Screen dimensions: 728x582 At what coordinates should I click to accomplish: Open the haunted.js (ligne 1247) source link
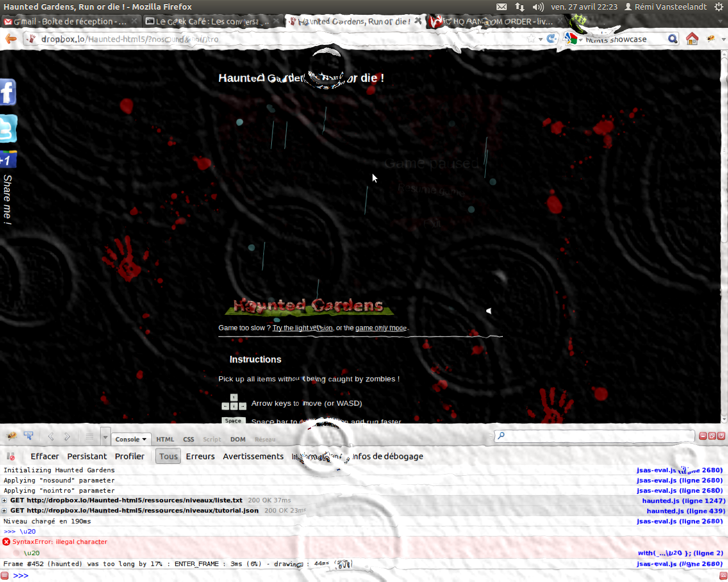tap(684, 501)
